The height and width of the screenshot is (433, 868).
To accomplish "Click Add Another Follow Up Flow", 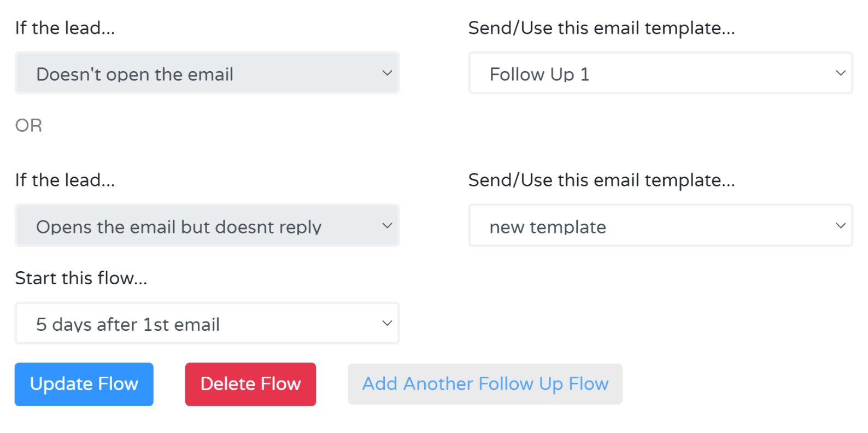I will click(485, 384).
